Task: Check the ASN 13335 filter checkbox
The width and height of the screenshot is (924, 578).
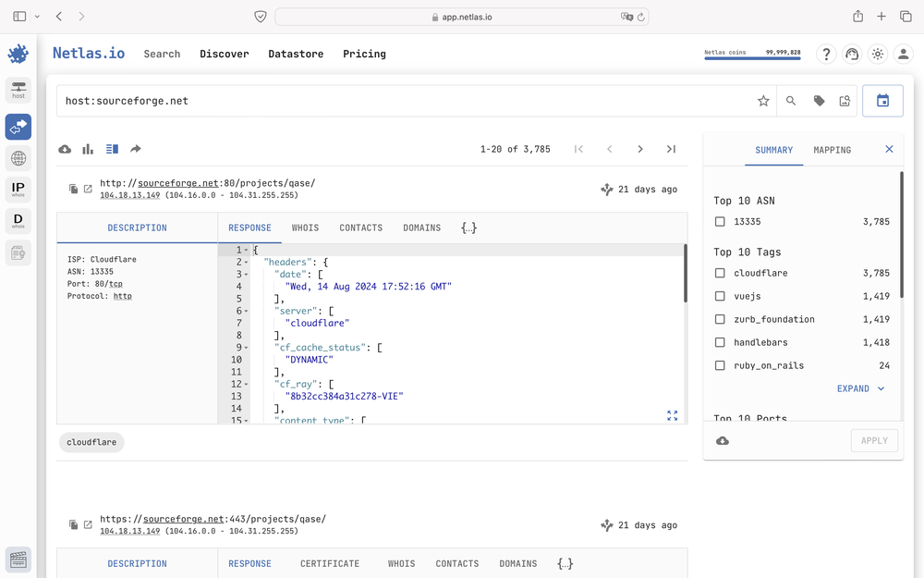Action: [x=719, y=223]
